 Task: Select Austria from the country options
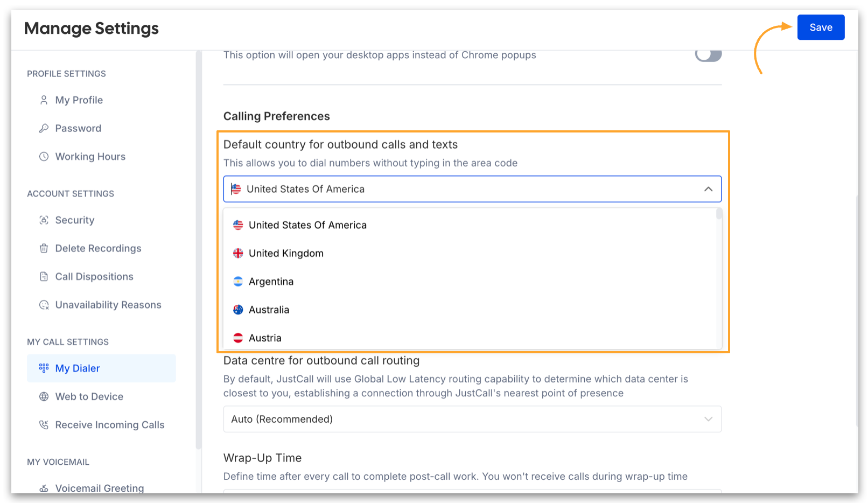click(x=265, y=338)
